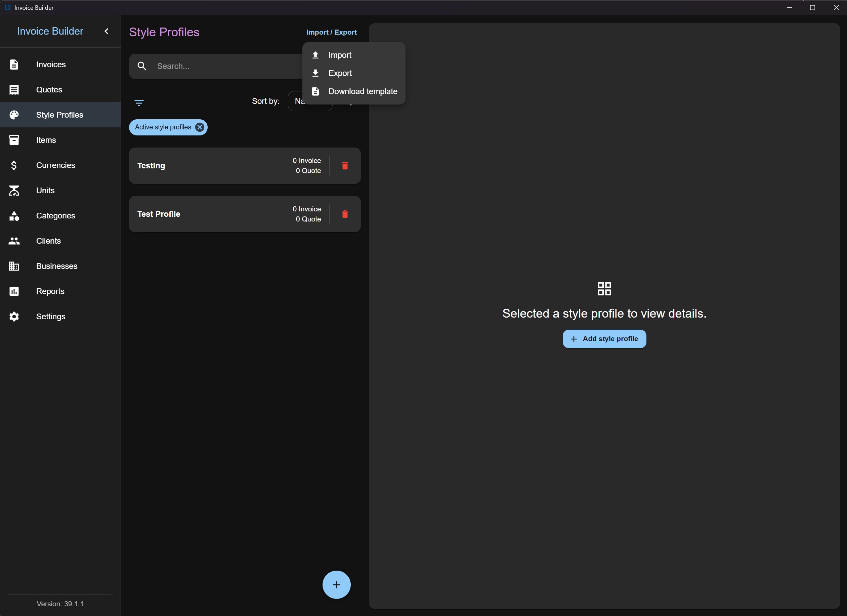
Task: Open the Quotes page in the sidebar
Action: click(x=60, y=90)
